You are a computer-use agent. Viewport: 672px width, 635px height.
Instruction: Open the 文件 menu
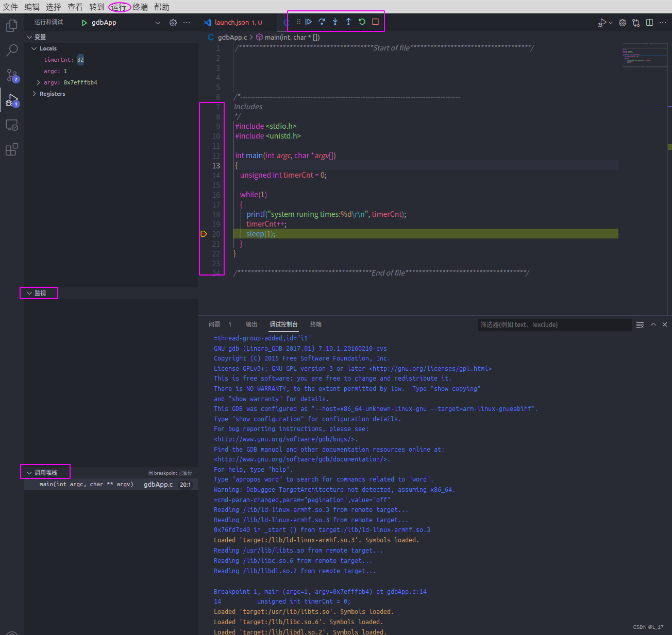coord(10,7)
